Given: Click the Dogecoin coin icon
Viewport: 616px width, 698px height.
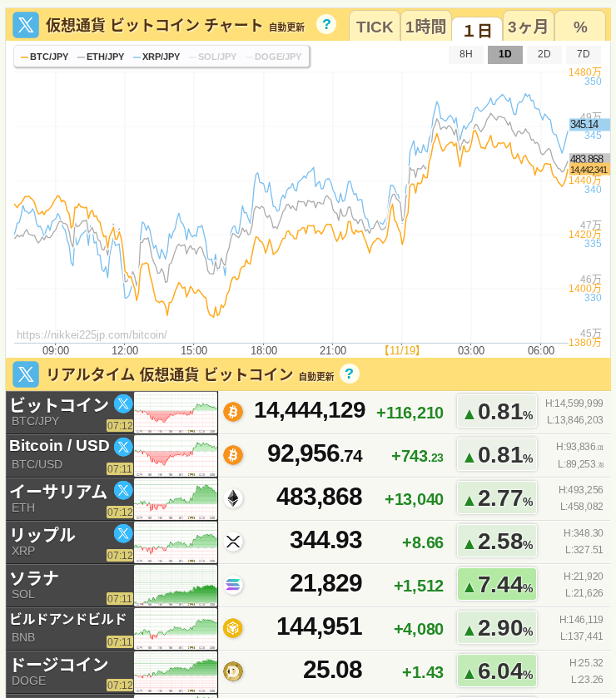Looking at the screenshot, I should click(x=233, y=671).
